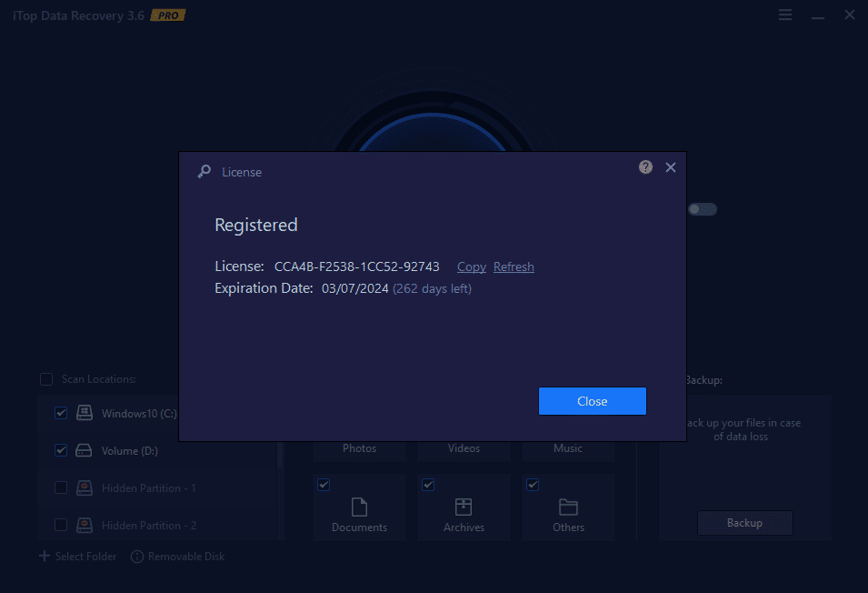This screenshot has height=593, width=868.
Task: Click the help question mark icon in License dialog
Action: (x=645, y=167)
